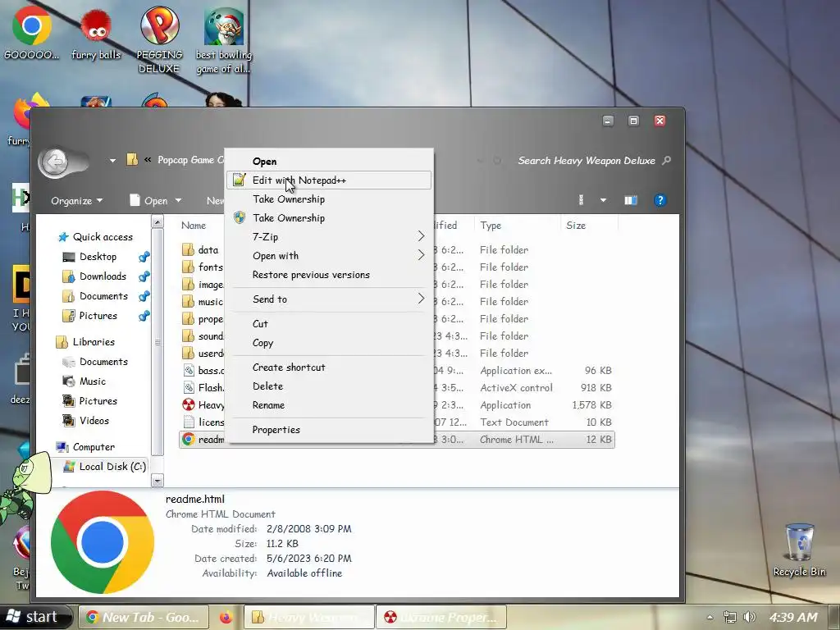Open Local Disk (C:)

105,467
